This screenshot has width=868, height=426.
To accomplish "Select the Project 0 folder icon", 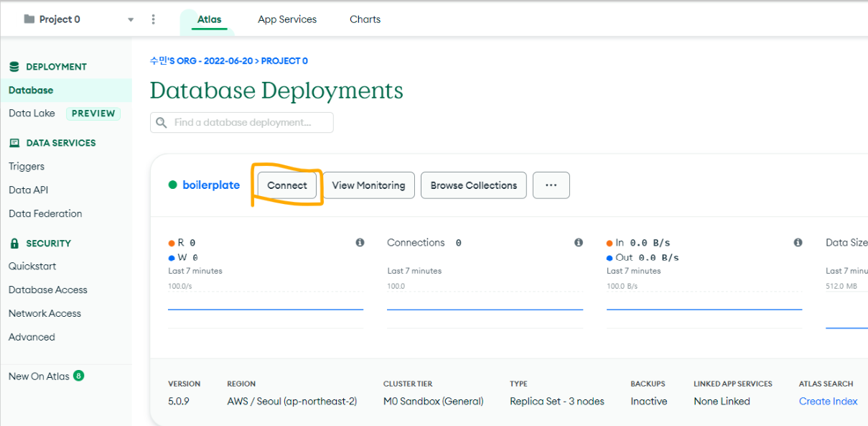I will coord(29,19).
